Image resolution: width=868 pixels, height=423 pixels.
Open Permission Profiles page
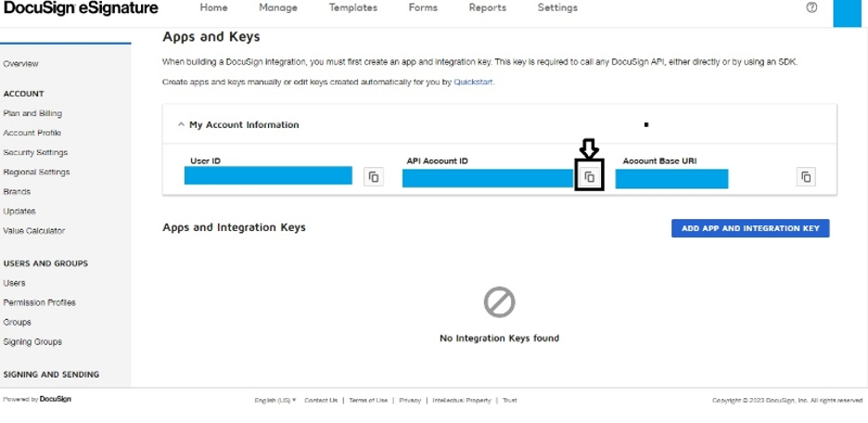(x=39, y=302)
